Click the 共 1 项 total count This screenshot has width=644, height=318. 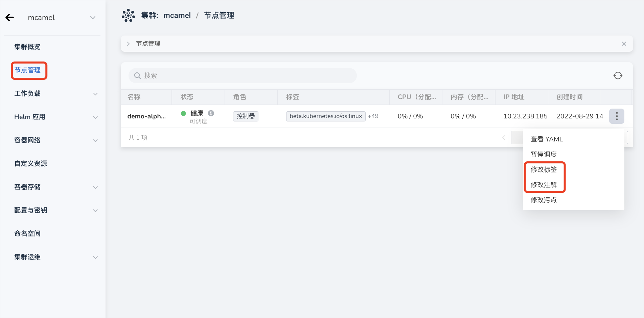[x=138, y=137]
